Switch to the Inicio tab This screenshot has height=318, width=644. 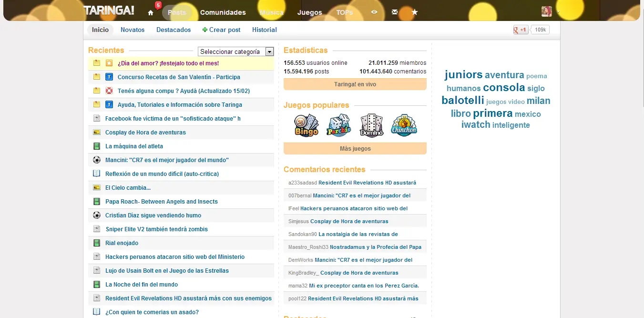[x=100, y=30]
